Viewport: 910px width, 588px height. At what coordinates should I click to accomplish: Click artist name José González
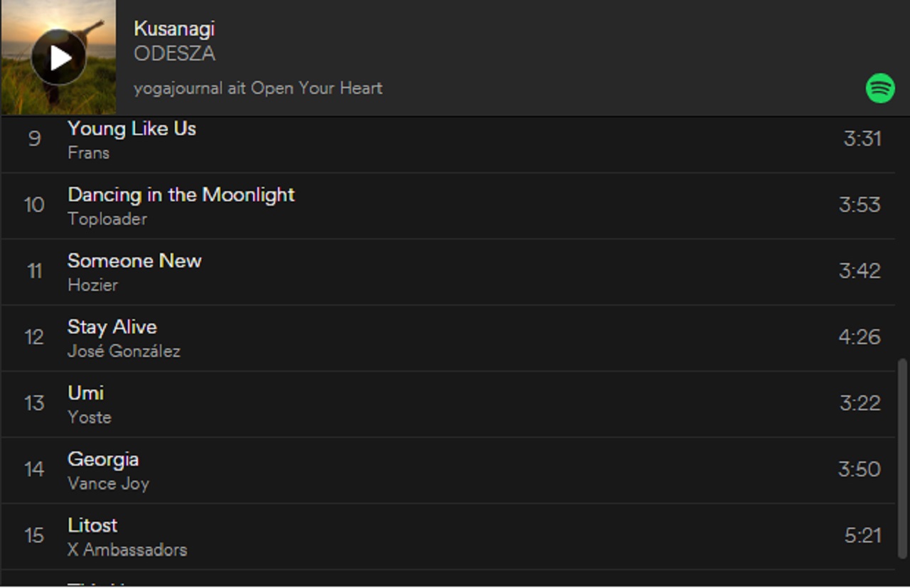[124, 351]
